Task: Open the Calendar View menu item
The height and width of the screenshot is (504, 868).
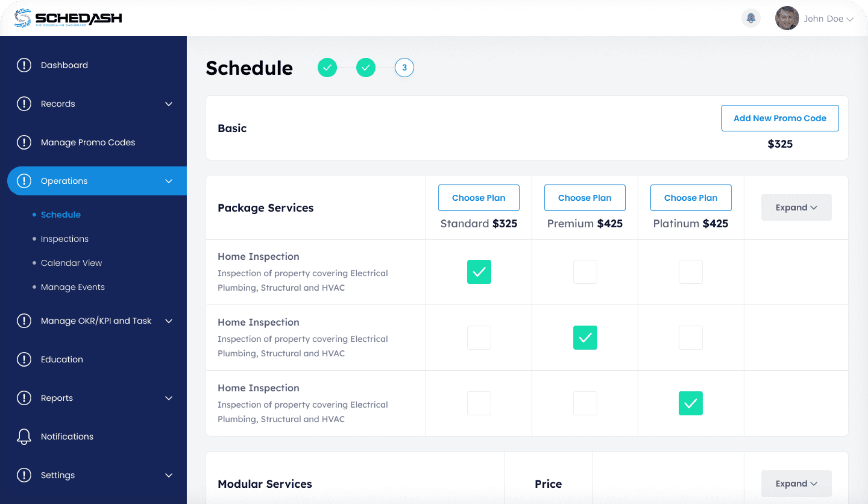Action: (x=71, y=263)
